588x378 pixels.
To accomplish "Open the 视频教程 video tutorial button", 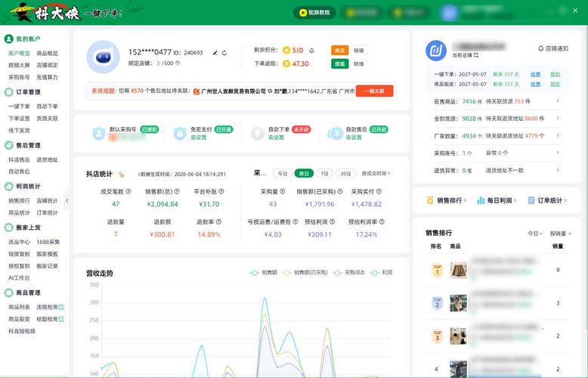I will [x=314, y=12].
